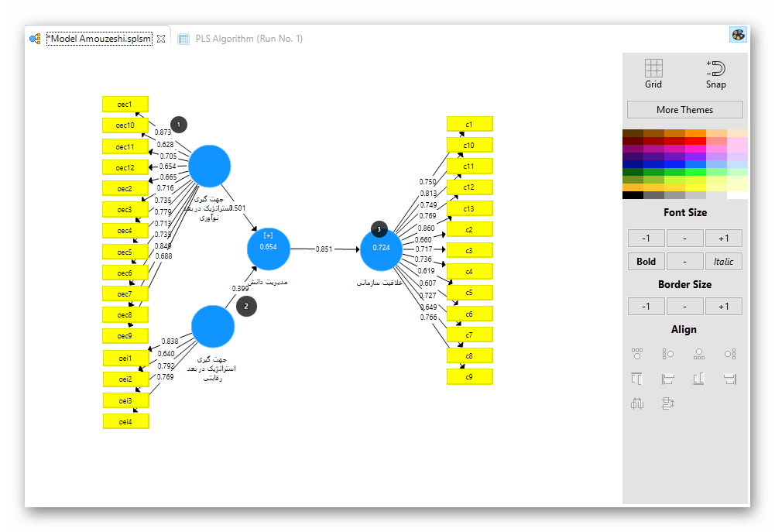The height and width of the screenshot is (532, 775).
Task: Select the oec12 indicator box
Action: click(125, 167)
